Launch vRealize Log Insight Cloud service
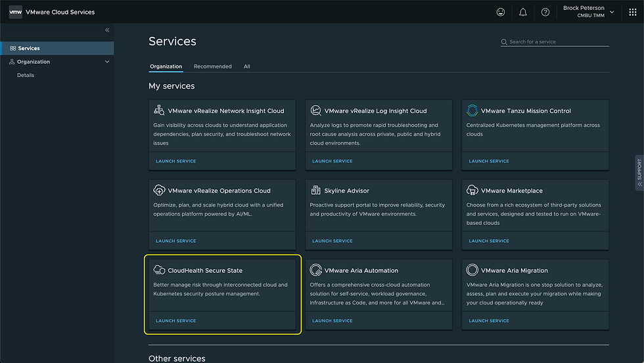This screenshot has width=644, height=363. pyautogui.click(x=333, y=161)
